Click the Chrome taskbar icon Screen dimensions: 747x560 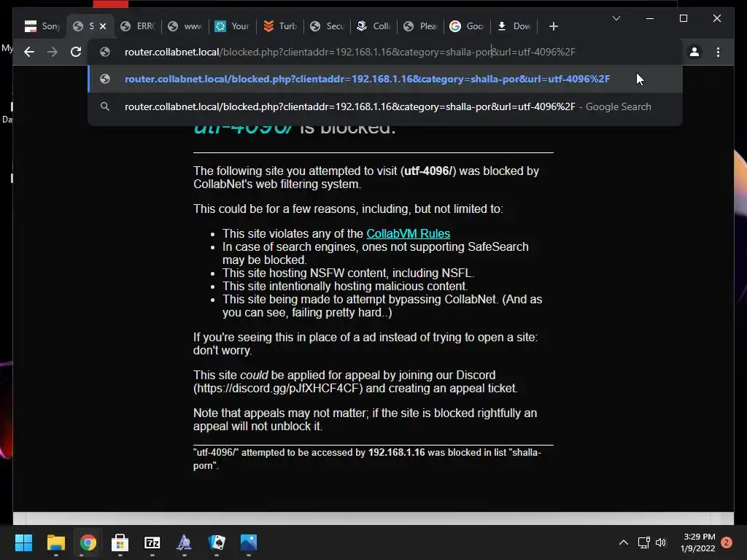click(x=88, y=542)
